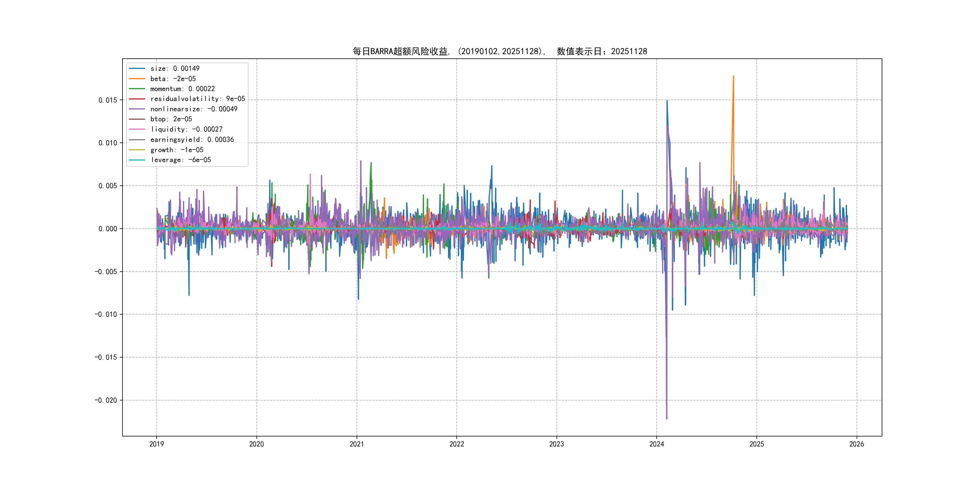This screenshot has height=490, width=980.
Task: Click the chart title text
Action: pos(499,51)
